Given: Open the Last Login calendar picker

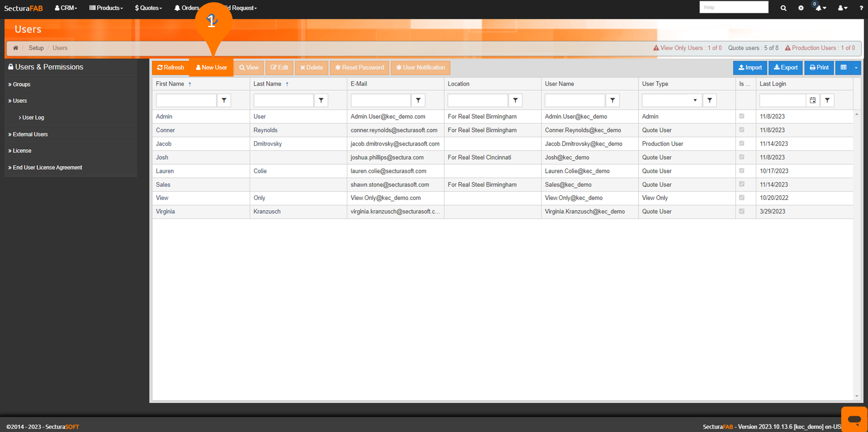Looking at the screenshot, I should (x=813, y=100).
